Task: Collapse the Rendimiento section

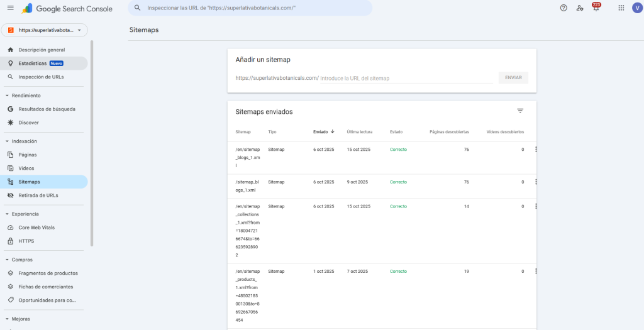Action: [x=7, y=96]
